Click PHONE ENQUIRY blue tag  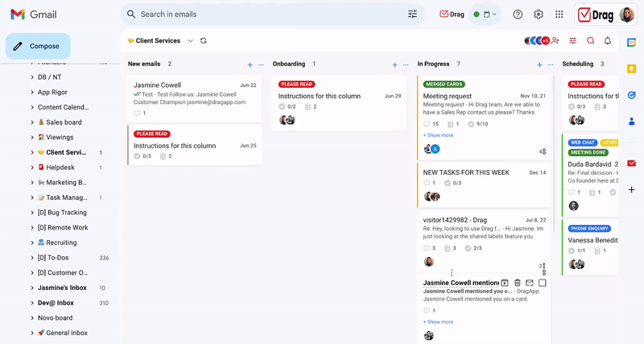pyautogui.click(x=589, y=229)
